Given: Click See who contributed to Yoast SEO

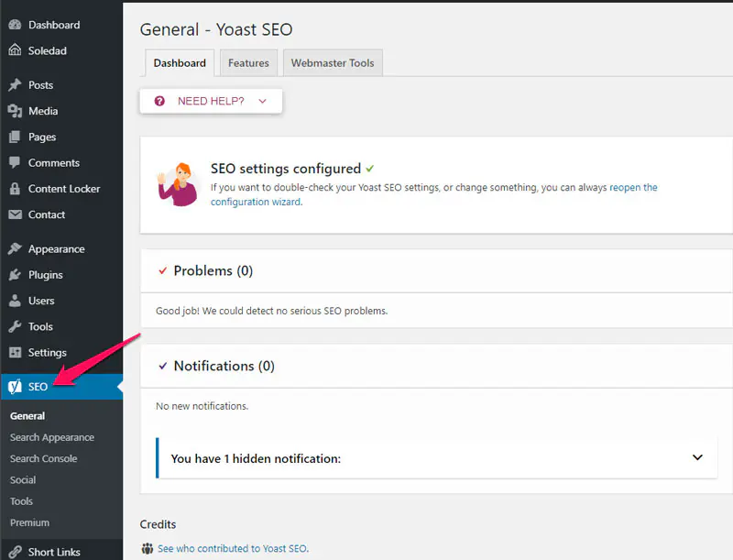Looking at the screenshot, I should (233, 548).
